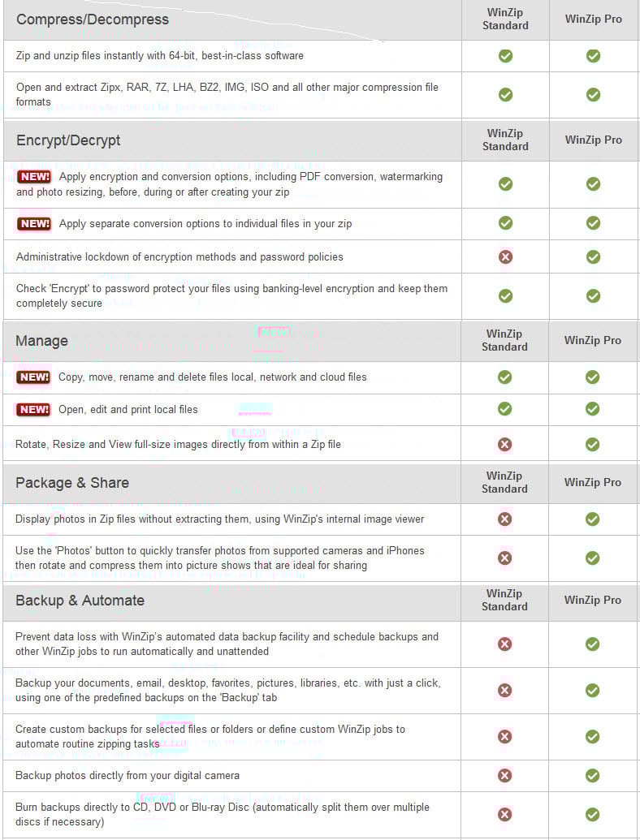640x840 pixels.
Task: Click WinZip Pro checkmark for Display photos in Zip files
Action: [592, 519]
